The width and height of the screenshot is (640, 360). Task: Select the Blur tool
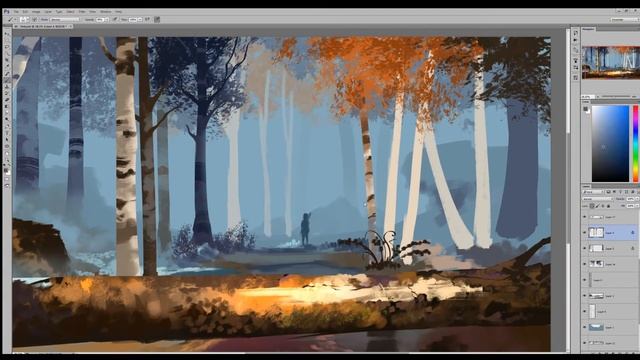pos(7,113)
